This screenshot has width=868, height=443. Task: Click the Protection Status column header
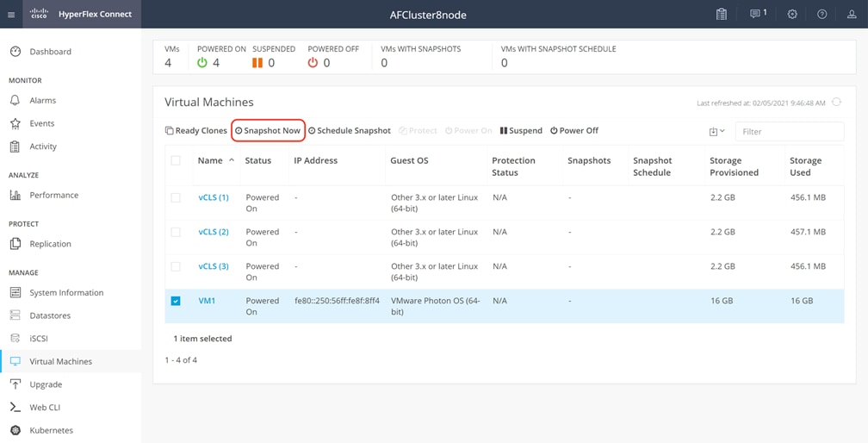(x=513, y=166)
